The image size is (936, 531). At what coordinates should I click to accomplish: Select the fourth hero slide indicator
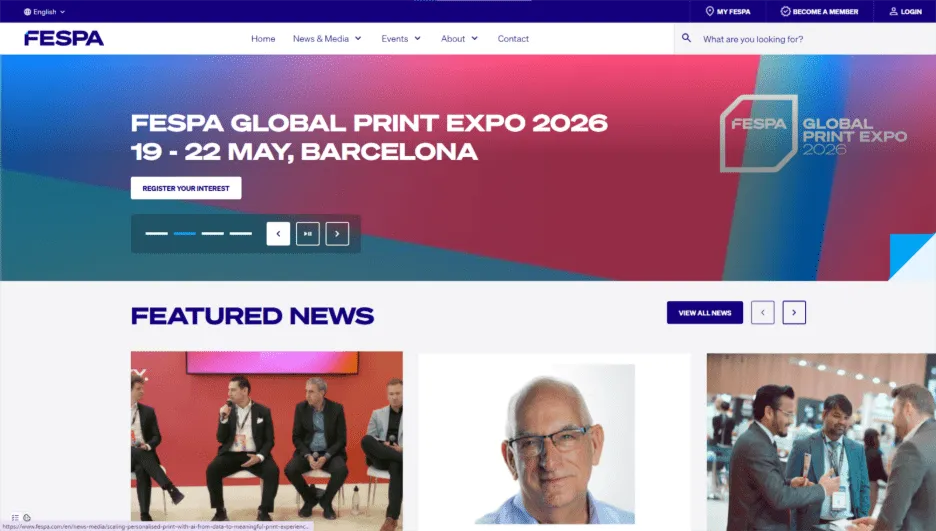click(241, 233)
